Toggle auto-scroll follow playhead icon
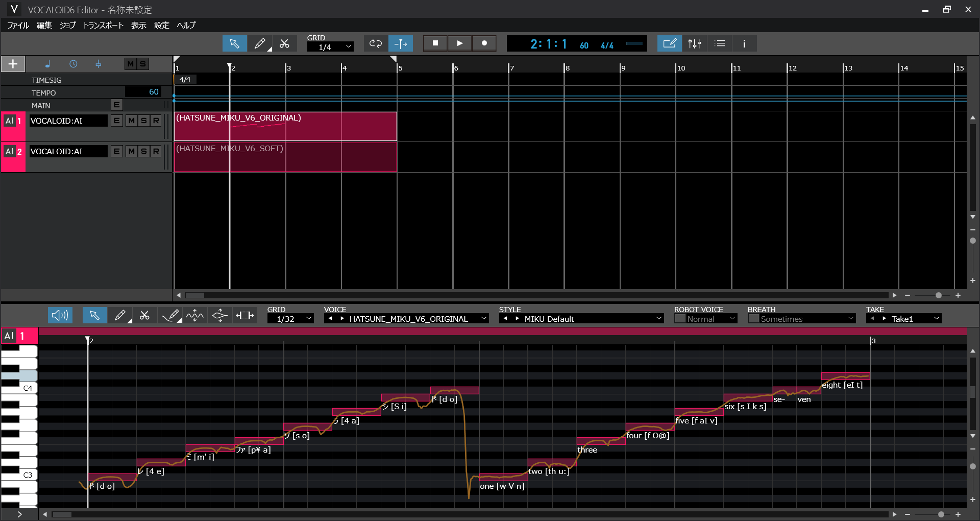Viewport: 980px width, 521px height. point(401,43)
